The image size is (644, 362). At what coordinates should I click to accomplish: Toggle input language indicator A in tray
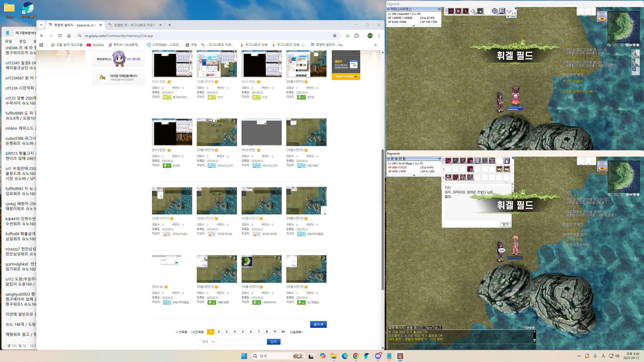tap(603, 356)
